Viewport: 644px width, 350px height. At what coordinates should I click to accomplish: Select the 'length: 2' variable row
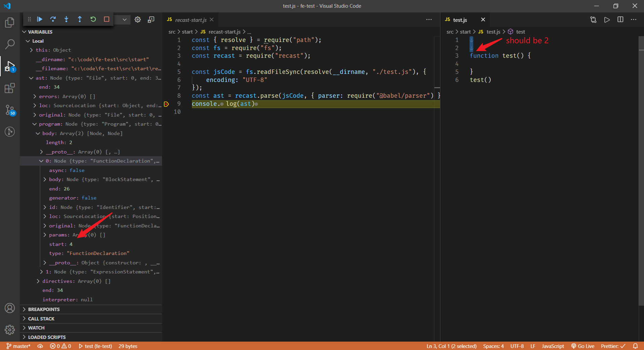coord(91,142)
